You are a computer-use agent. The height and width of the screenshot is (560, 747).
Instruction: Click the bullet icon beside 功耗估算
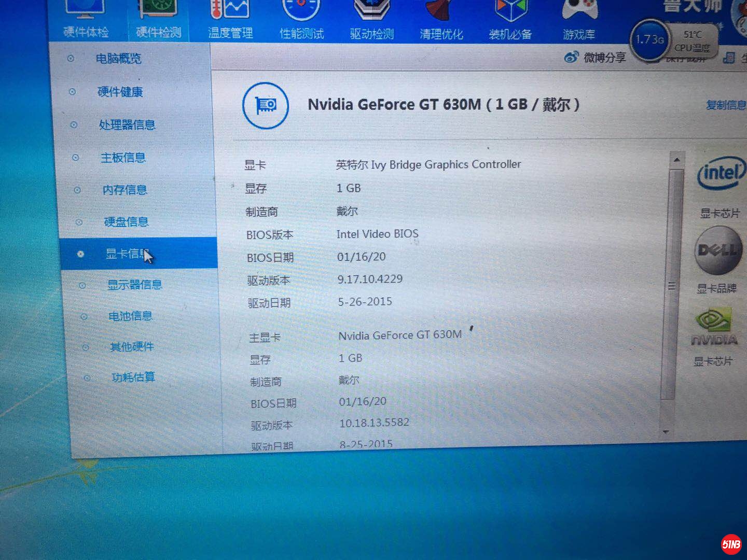(x=87, y=378)
